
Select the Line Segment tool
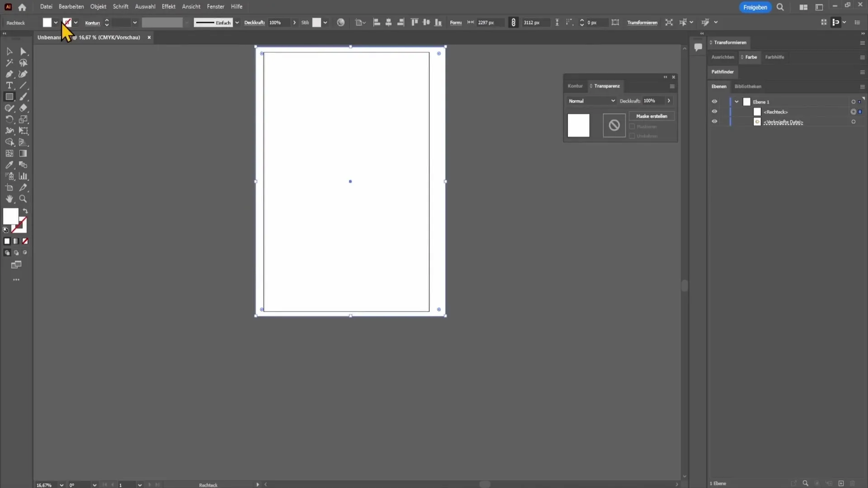click(x=24, y=85)
